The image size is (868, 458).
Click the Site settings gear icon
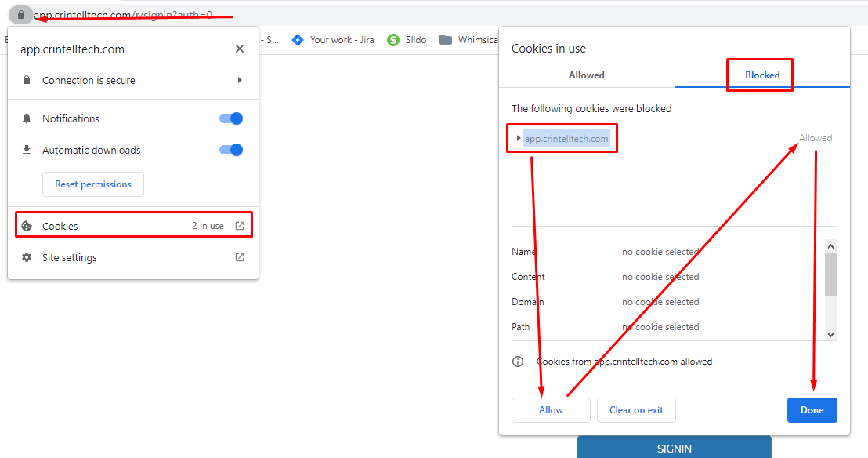(27, 257)
